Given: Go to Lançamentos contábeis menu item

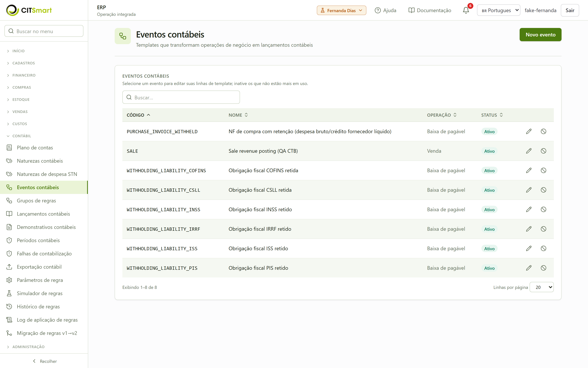Looking at the screenshot, I should point(44,214).
